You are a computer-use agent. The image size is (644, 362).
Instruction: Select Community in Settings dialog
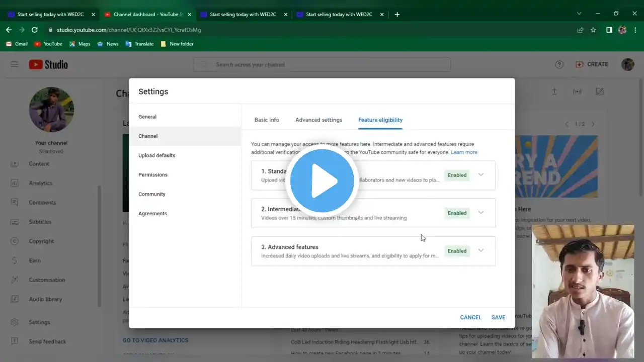coord(185,194)
